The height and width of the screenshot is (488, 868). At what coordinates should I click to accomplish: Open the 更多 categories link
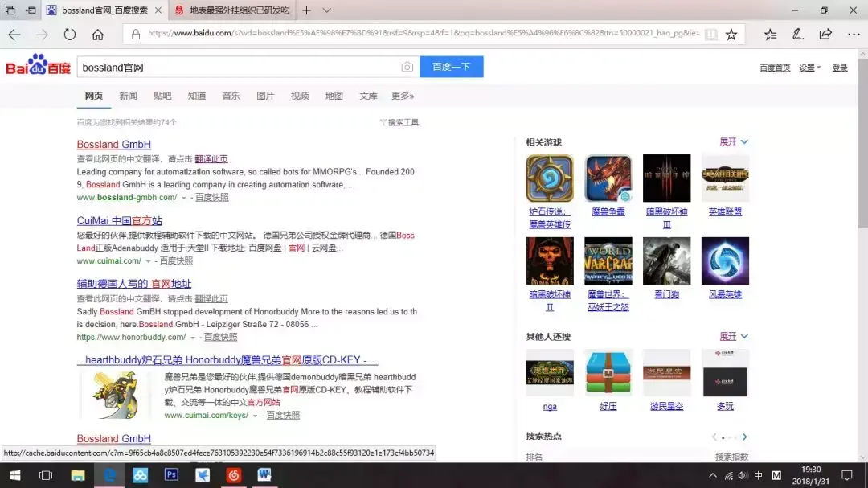coord(403,96)
